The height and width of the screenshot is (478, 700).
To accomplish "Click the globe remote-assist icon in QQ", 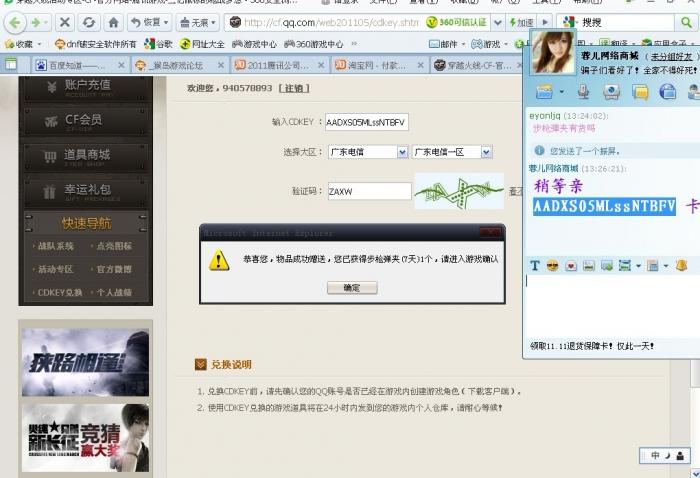I will pyautogui.click(x=668, y=92).
